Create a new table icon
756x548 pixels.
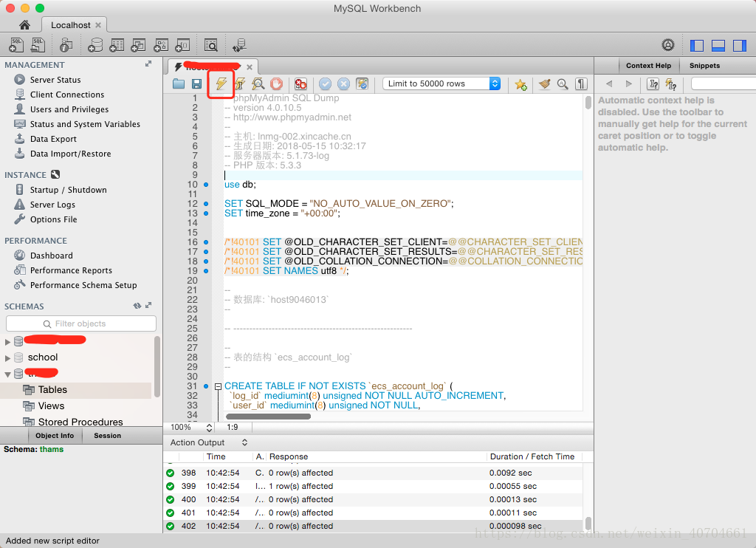point(117,45)
